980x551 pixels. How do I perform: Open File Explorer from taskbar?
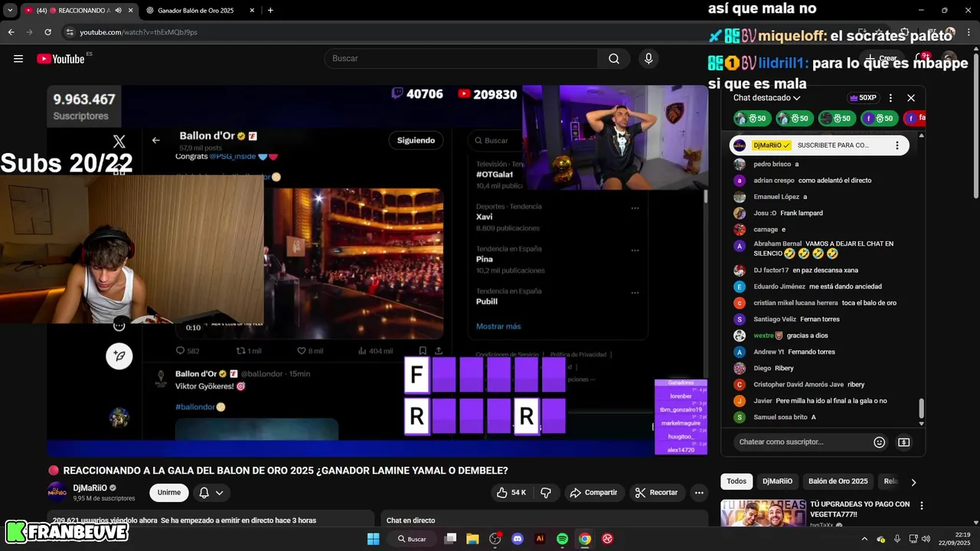[472, 539]
